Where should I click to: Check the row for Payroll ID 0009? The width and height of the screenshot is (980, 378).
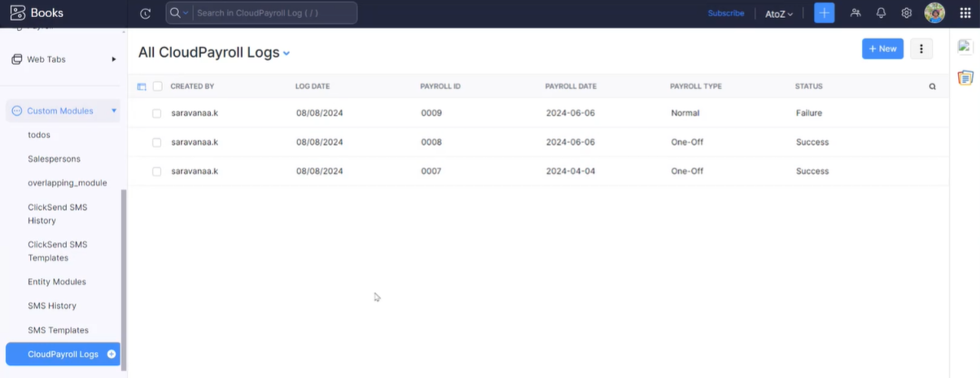[157, 113]
